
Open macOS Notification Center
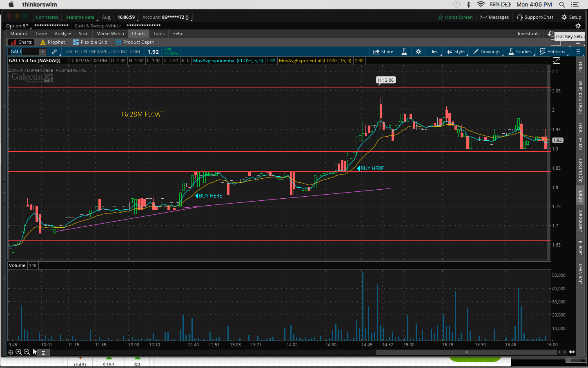tap(575, 4)
